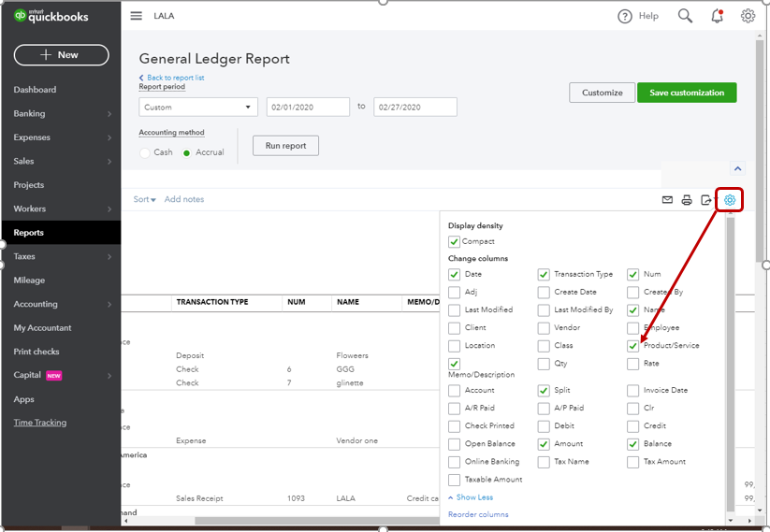Enable the Vendor column

(x=544, y=328)
